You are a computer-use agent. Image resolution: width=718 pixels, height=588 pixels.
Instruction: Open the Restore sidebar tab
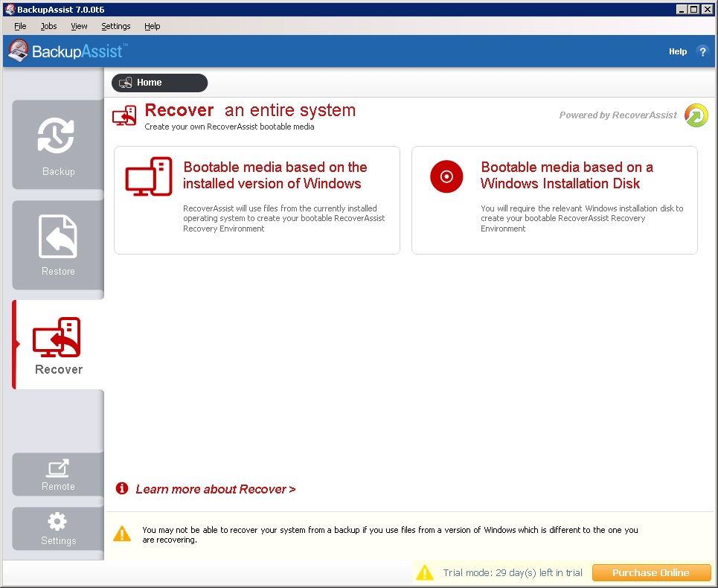(58, 245)
